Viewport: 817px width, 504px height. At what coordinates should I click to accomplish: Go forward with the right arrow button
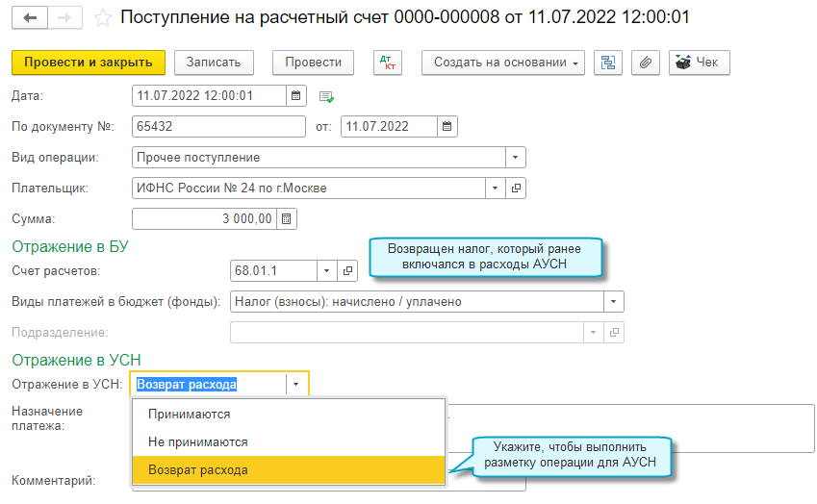(x=64, y=18)
